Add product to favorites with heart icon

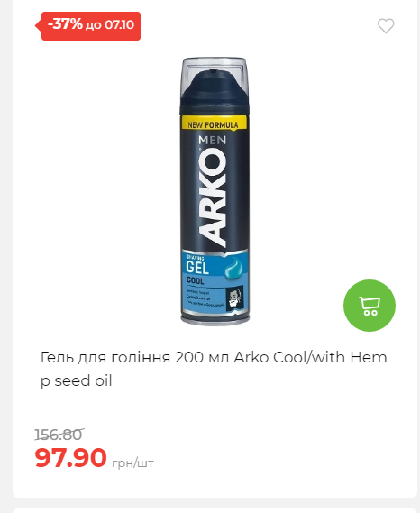point(386,26)
